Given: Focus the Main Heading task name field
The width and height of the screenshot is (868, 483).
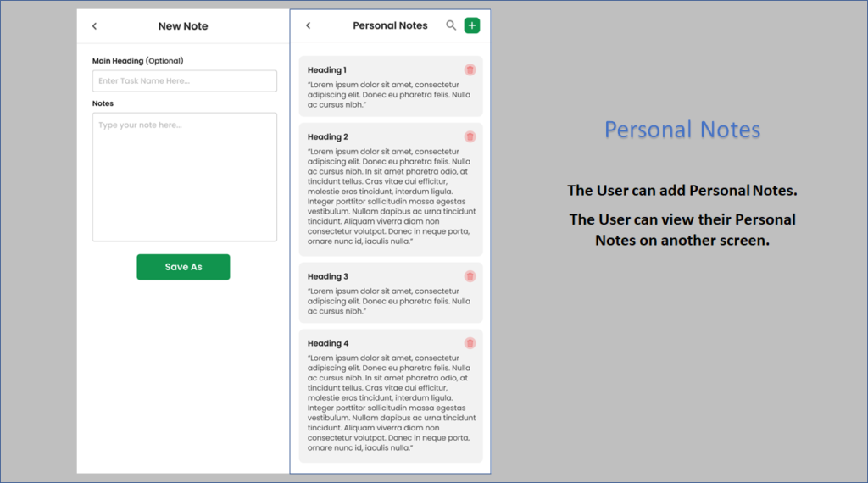Looking at the screenshot, I should 184,80.
